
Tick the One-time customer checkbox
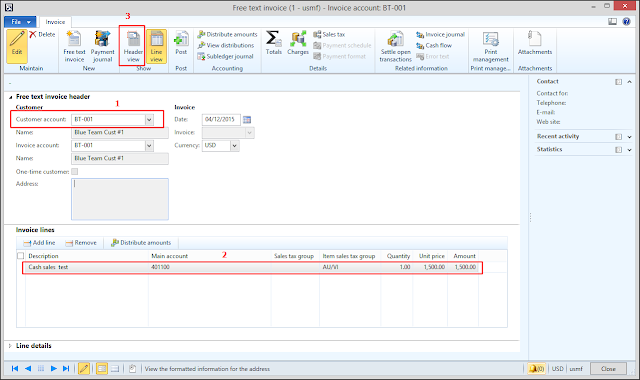[75, 171]
